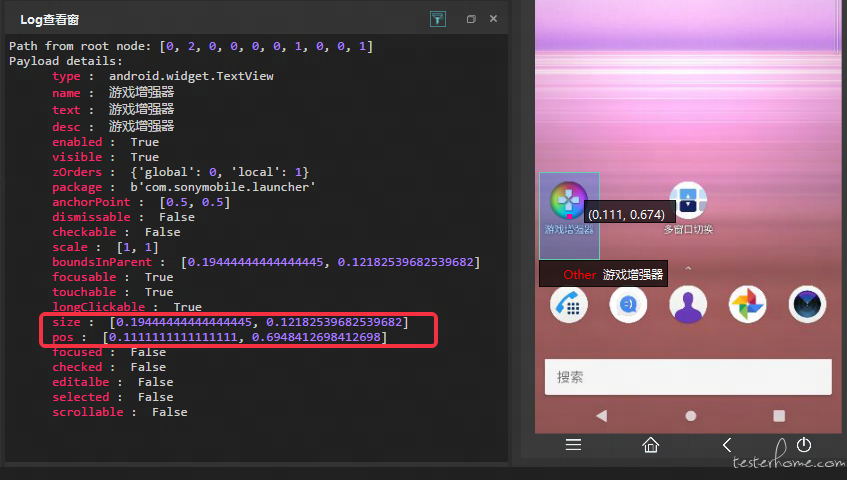
Task: Click the 'dismissable : False' row
Action: 123,217
